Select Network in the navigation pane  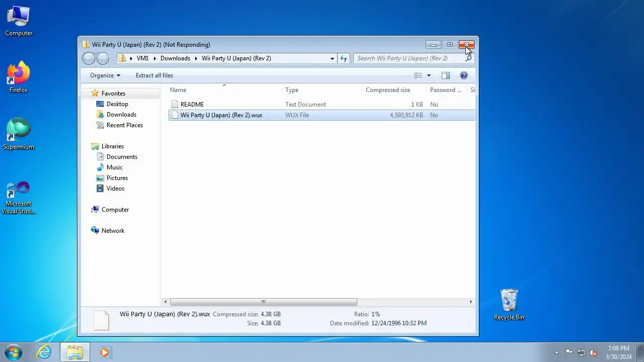113,231
